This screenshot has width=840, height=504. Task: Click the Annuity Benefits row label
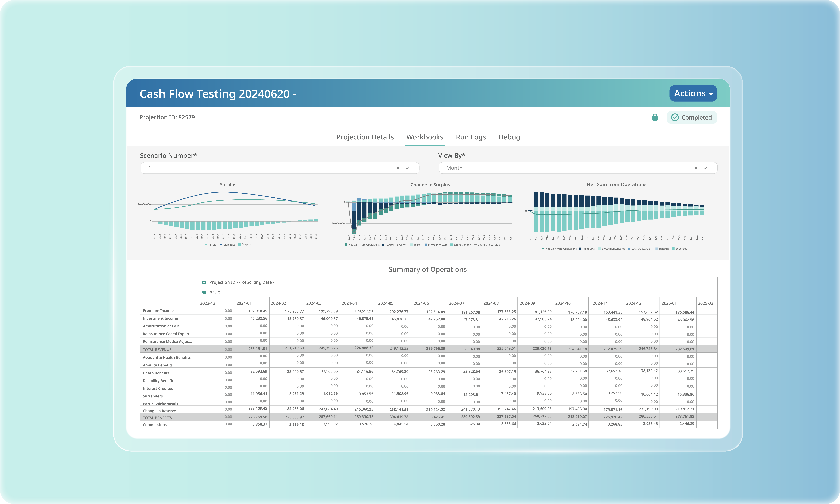(158, 365)
